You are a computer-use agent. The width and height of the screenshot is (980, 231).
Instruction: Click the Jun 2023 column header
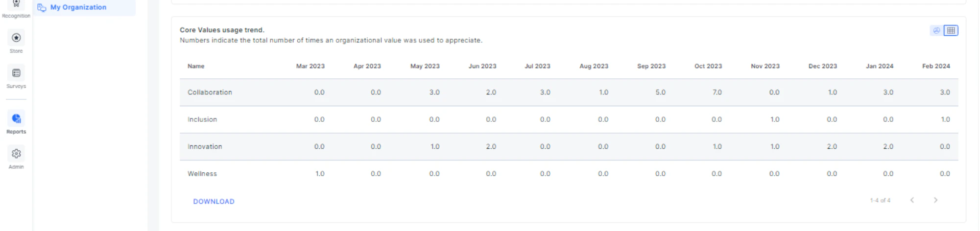point(482,66)
